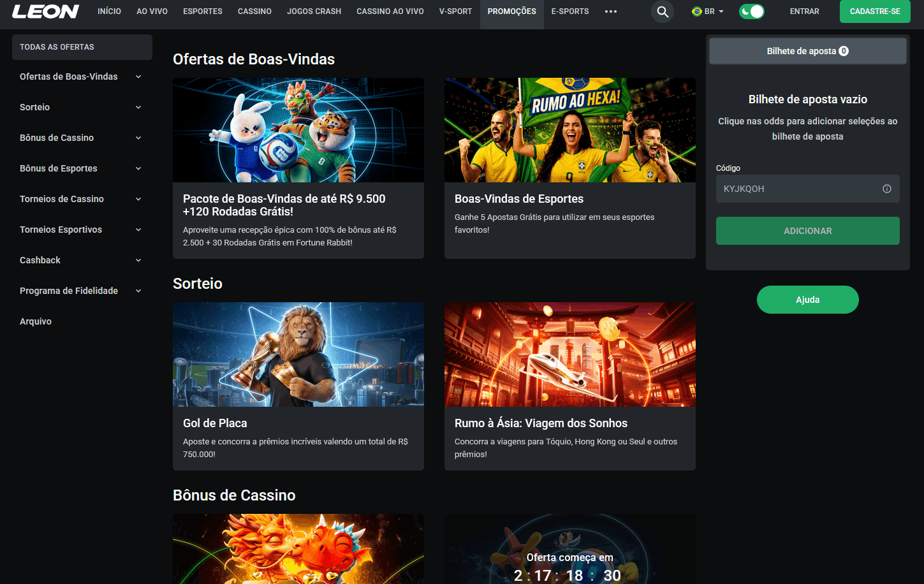Open Pacote de Boas-Vindas promo image

pyautogui.click(x=298, y=130)
